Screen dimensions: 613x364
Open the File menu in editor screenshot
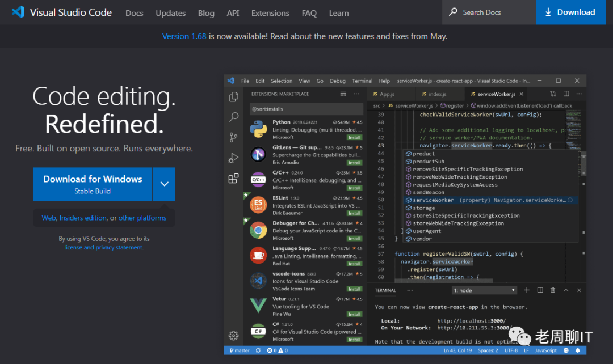[x=245, y=81]
